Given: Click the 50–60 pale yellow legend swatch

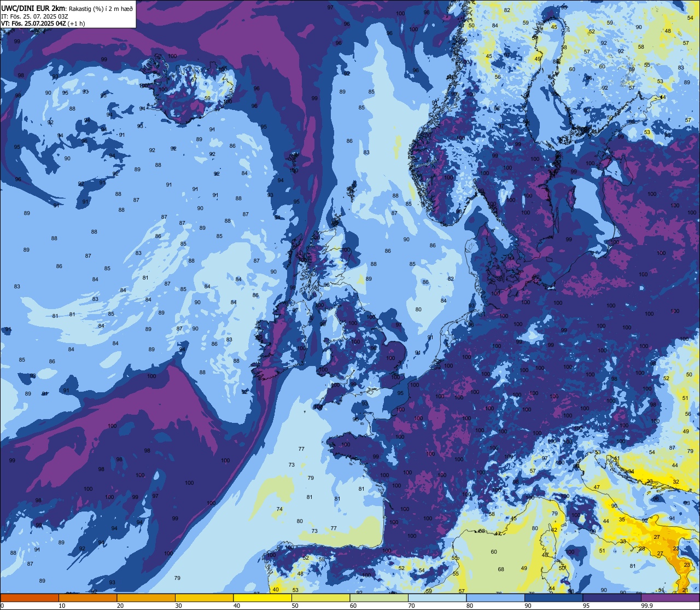Looking at the screenshot, I should pyautogui.click(x=320, y=597).
